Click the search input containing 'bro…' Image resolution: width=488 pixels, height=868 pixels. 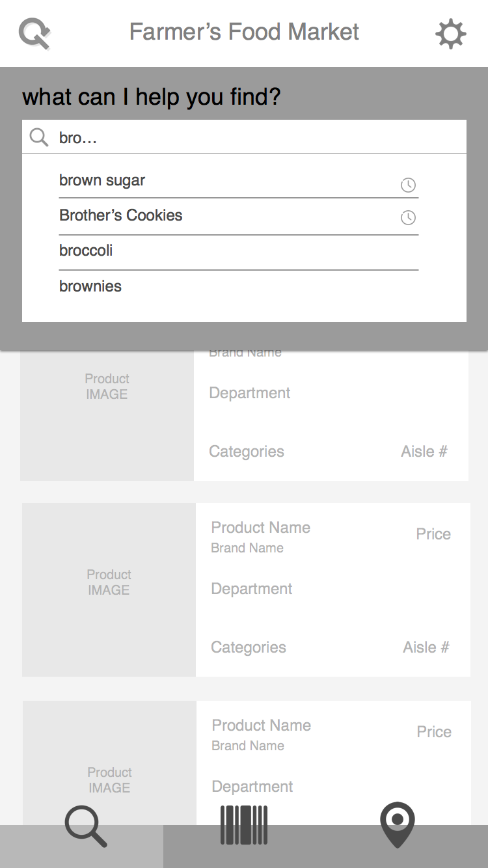(x=260, y=137)
